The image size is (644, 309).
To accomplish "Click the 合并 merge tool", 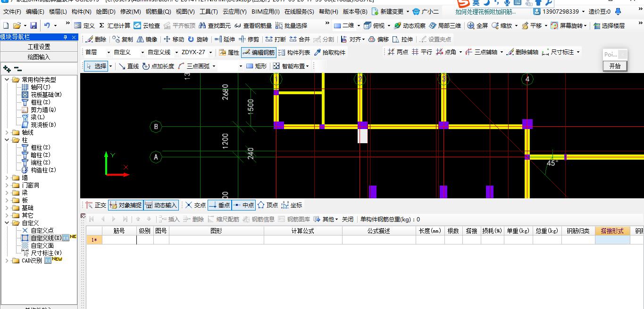I will pyautogui.click(x=300, y=39).
